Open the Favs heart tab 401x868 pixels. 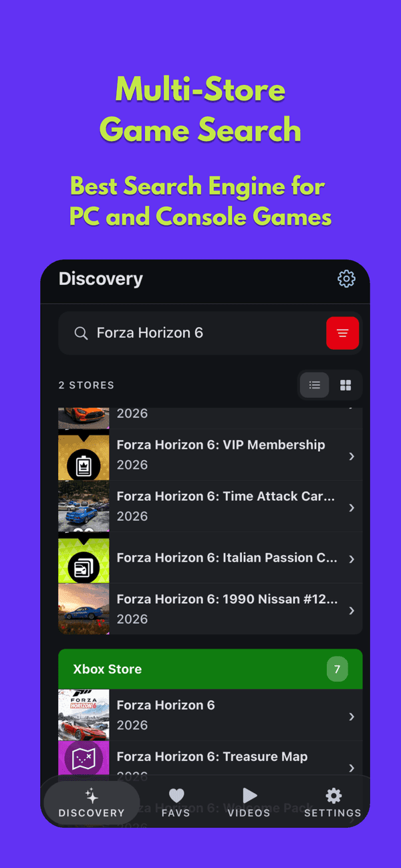coord(176,802)
